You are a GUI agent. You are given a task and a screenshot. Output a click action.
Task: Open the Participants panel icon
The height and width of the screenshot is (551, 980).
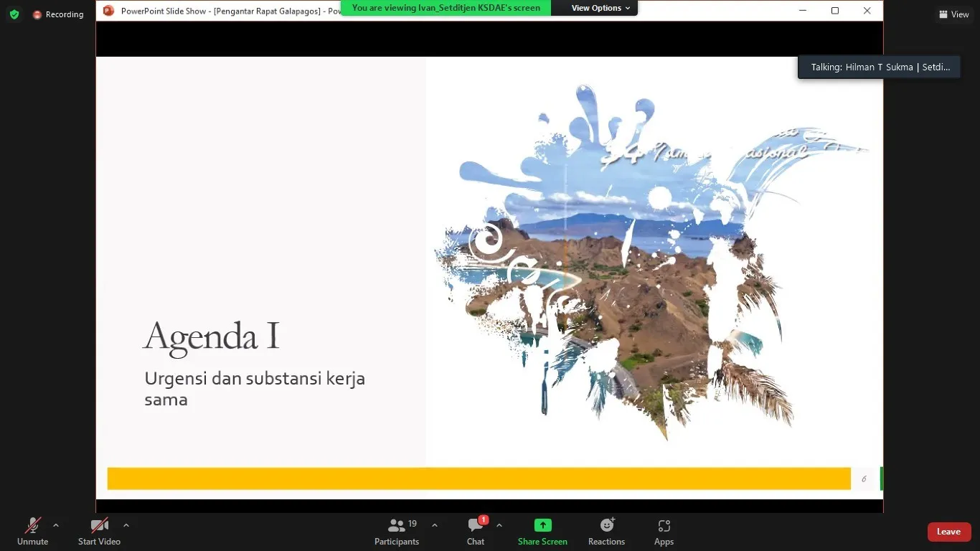click(x=396, y=526)
